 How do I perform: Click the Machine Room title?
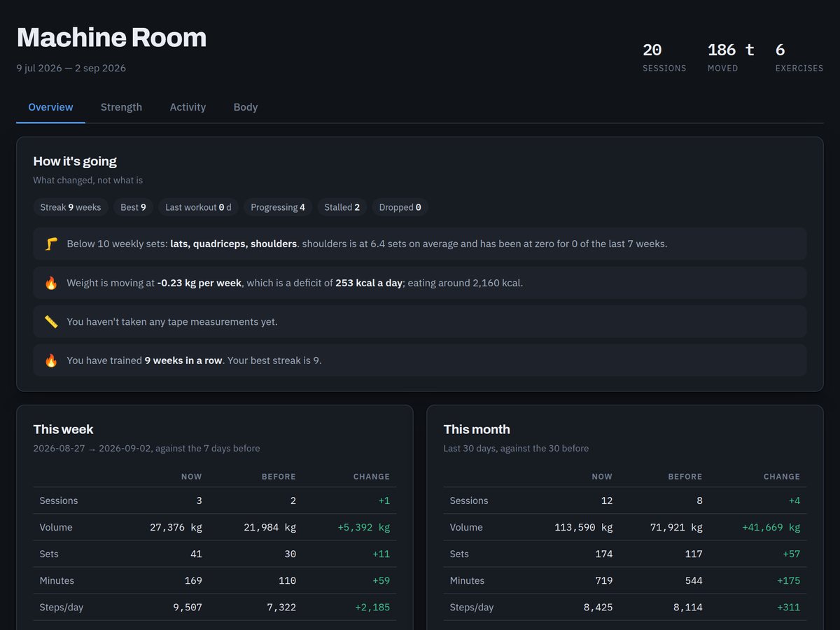(111, 37)
